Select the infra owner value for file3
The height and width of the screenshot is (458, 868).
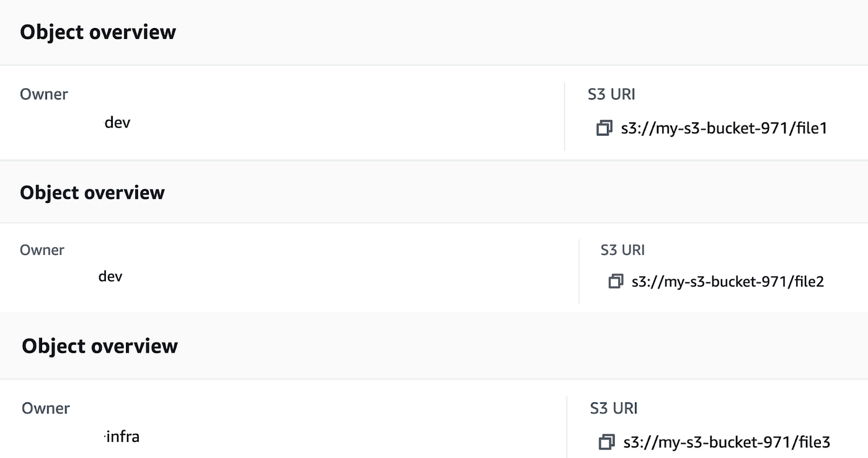[x=123, y=436]
